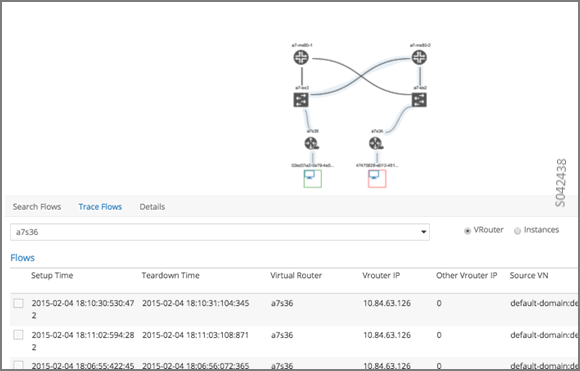
Task: Click the red-bordered virtual machine icon
Action: 377,179
